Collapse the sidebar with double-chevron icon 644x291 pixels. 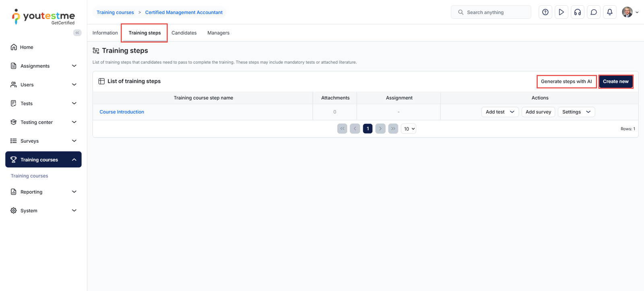click(77, 33)
